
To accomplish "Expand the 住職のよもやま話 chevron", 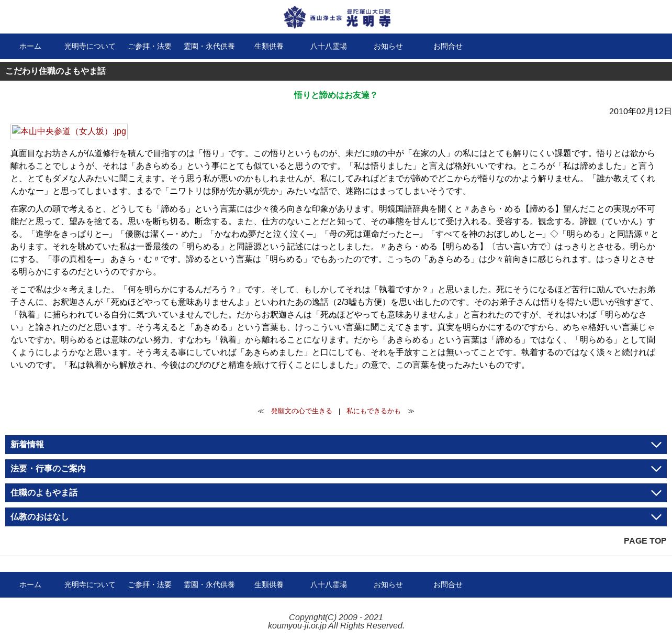I will click(656, 493).
